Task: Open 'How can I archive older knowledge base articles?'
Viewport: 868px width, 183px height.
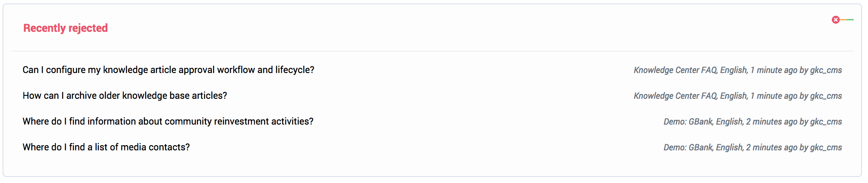Action: tap(125, 96)
